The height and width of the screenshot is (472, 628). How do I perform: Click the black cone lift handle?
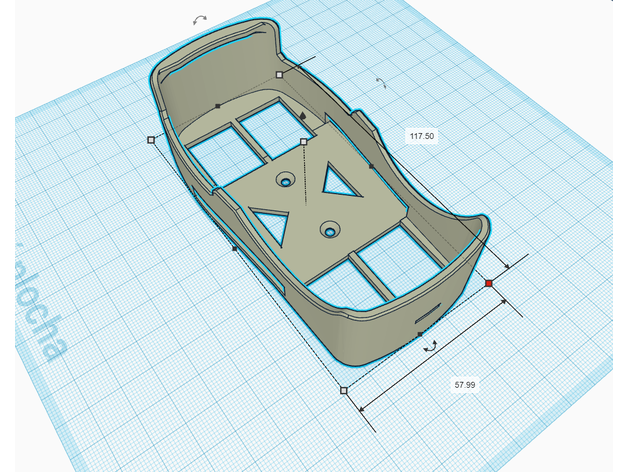[302, 117]
